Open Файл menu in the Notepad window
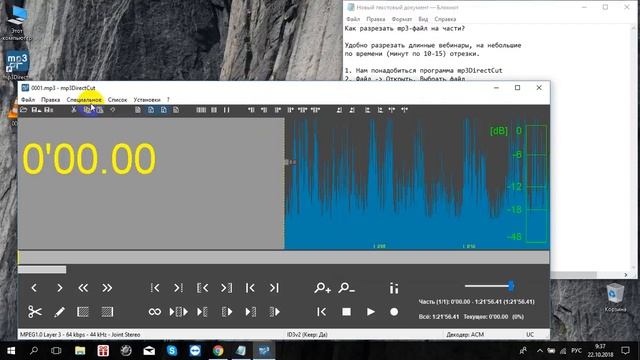 (353, 19)
